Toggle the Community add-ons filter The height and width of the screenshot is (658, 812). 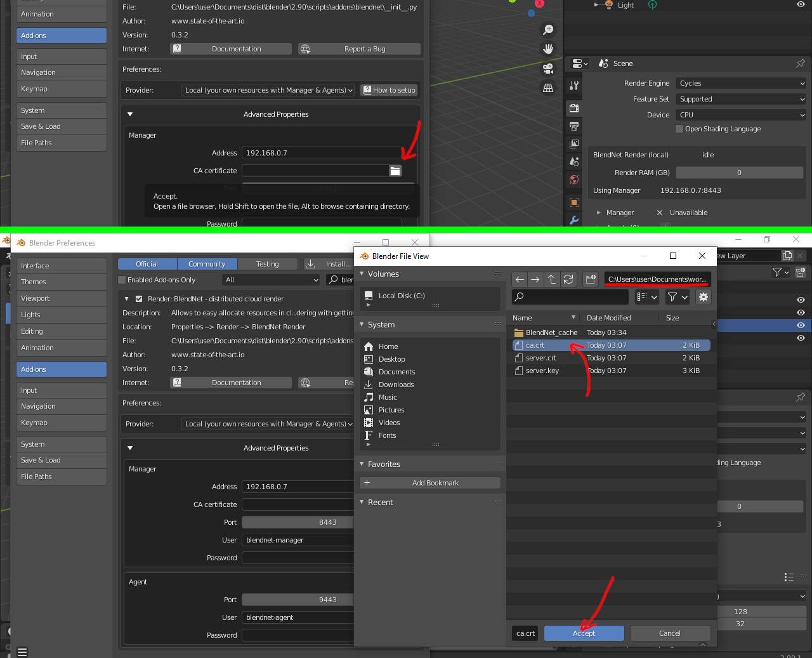tap(207, 264)
